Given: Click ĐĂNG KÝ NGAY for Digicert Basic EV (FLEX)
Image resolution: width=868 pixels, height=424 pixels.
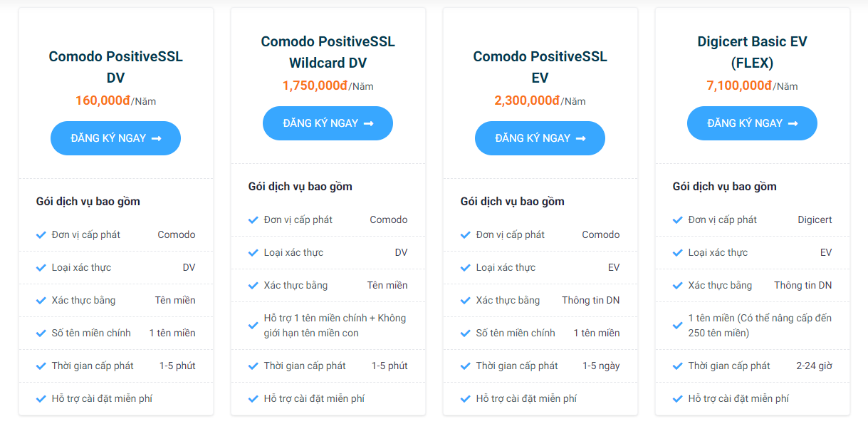Looking at the screenshot, I should tap(752, 123).
